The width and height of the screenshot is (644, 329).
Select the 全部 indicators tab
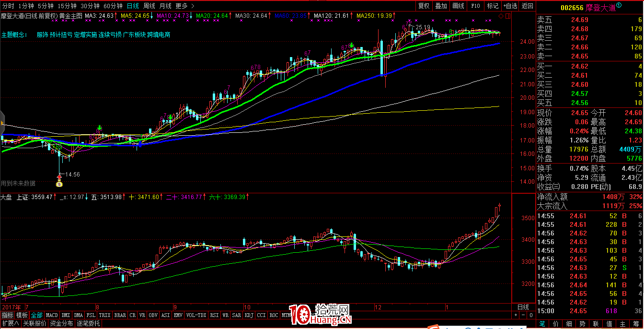pos(36,315)
